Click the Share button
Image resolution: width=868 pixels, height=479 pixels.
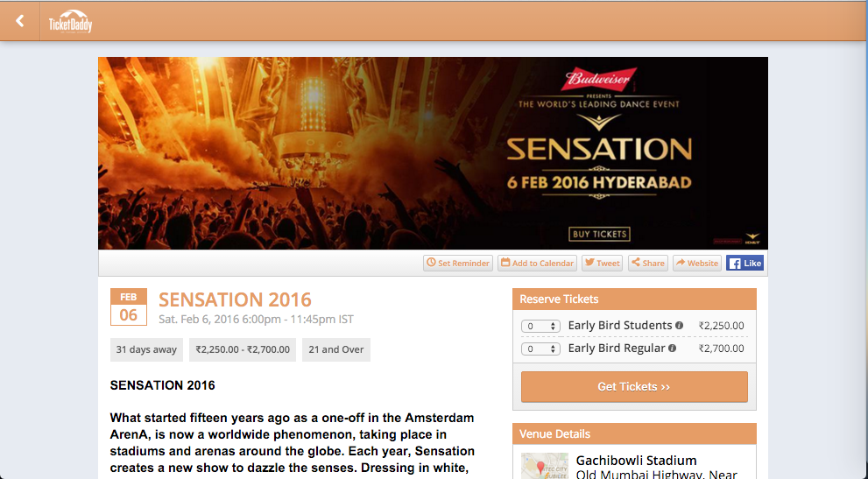pyautogui.click(x=647, y=263)
